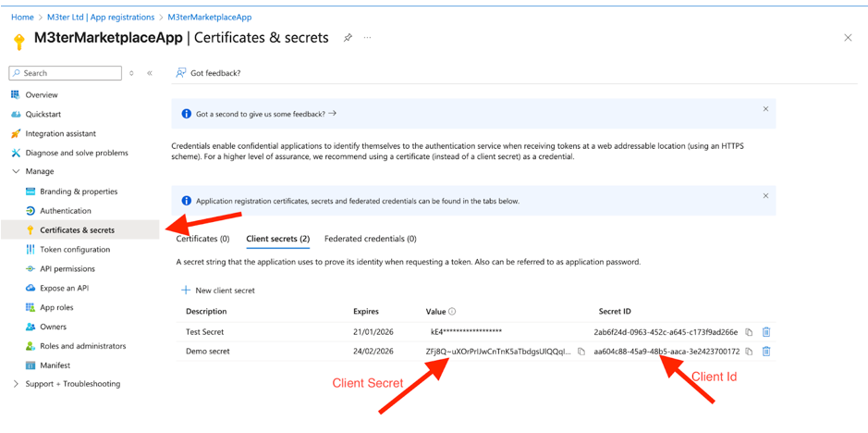This screenshot has width=868, height=433.
Task: Open the Federated credentials (0) tab
Action: coord(370,239)
